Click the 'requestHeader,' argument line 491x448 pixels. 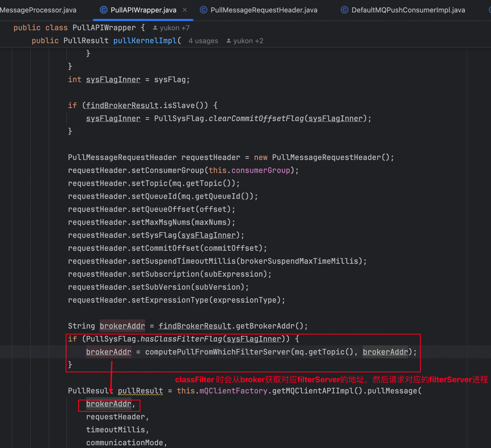tap(117, 417)
